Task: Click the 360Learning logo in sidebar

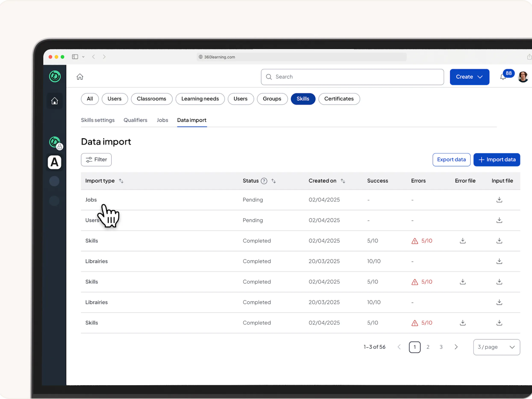Action: (x=55, y=77)
